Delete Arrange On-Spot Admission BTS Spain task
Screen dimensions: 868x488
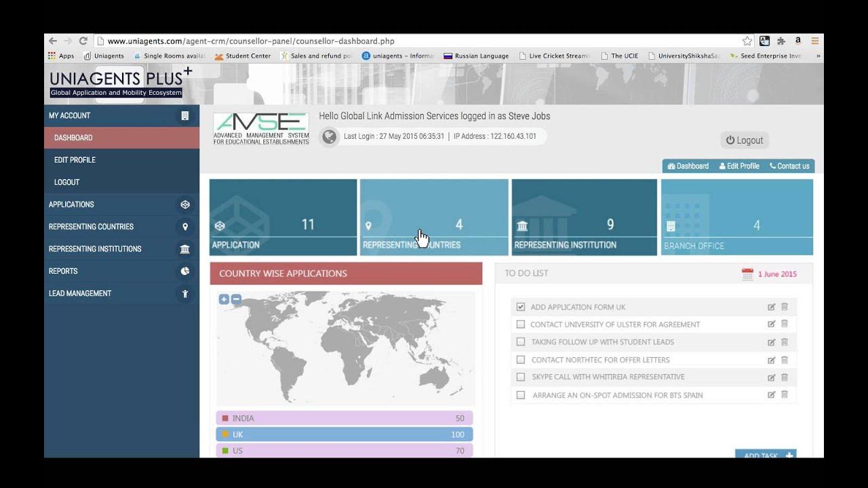click(x=785, y=394)
